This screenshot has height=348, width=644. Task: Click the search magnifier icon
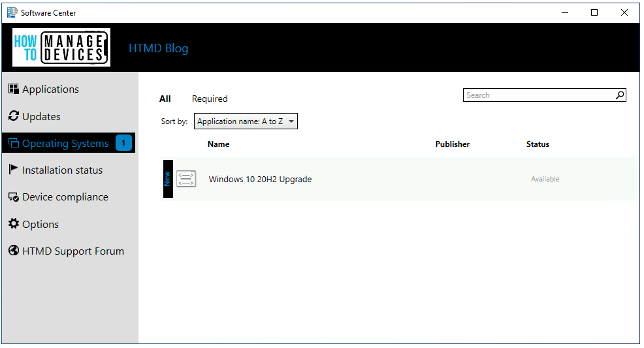coord(620,95)
